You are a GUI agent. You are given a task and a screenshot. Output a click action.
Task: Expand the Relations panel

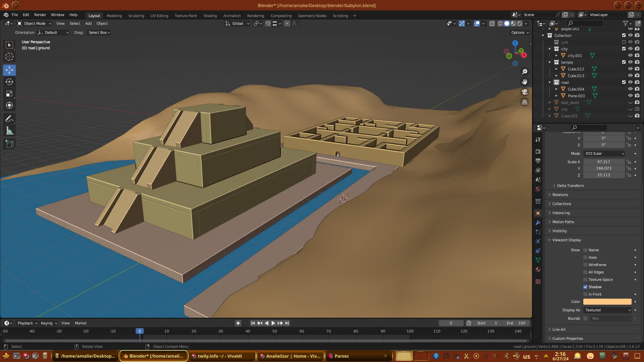click(x=560, y=195)
